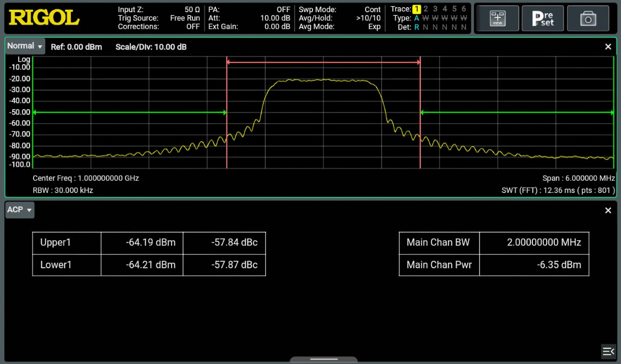
Task: Click Avg/Hold >10/10 setting
Action: 340,18
